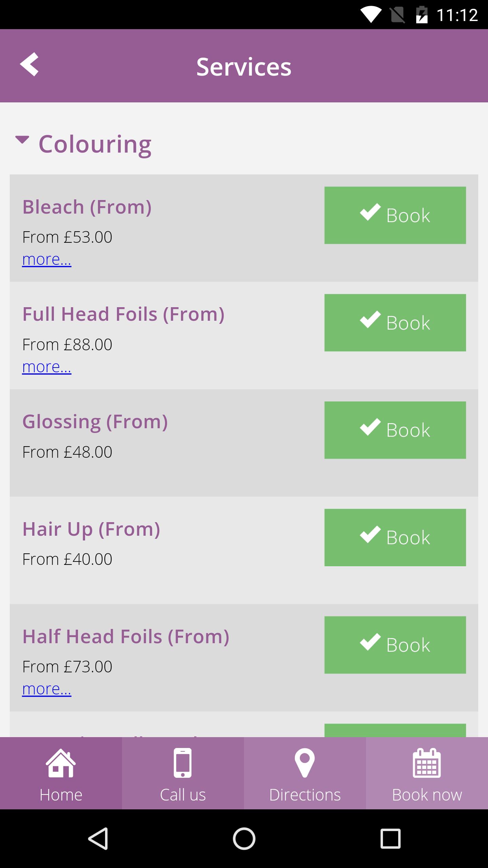Image resolution: width=488 pixels, height=868 pixels.
Task: Tap the partially visible Book button at list bottom
Action: (395, 730)
